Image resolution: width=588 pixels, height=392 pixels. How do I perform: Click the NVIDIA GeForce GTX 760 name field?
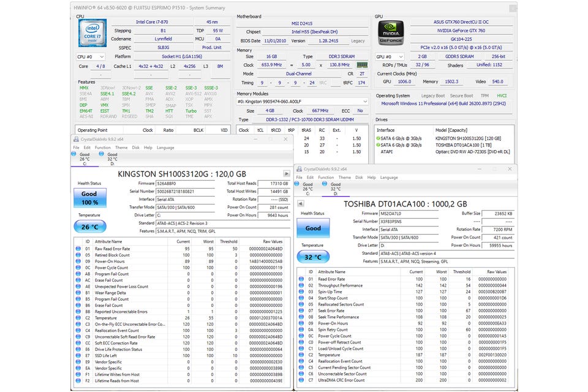click(461, 31)
